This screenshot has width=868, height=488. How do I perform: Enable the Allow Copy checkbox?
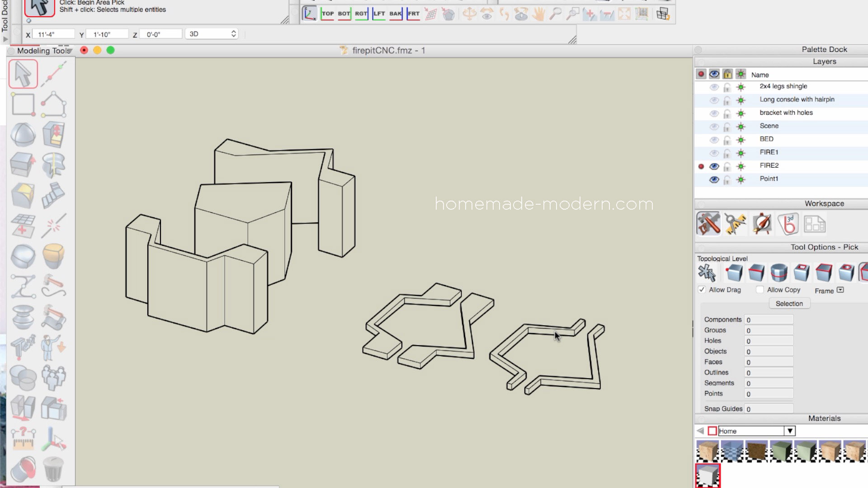pos(760,290)
